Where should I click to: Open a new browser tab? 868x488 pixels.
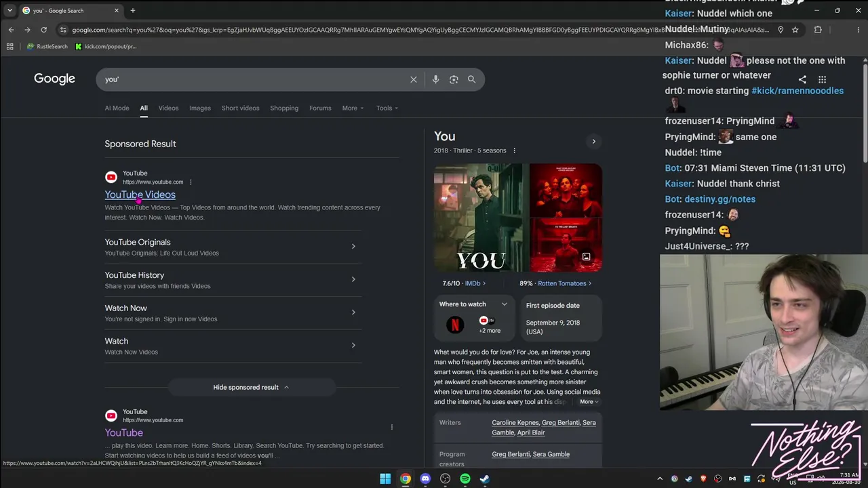point(133,11)
